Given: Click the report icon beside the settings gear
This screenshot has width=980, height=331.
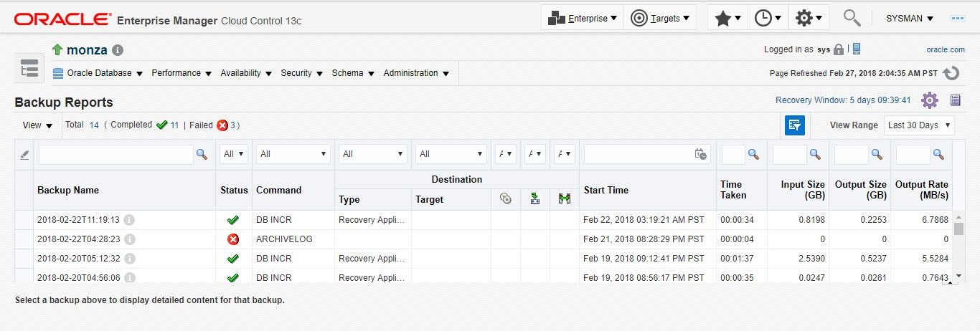Looking at the screenshot, I should pyautogui.click(x=956, y=100).
